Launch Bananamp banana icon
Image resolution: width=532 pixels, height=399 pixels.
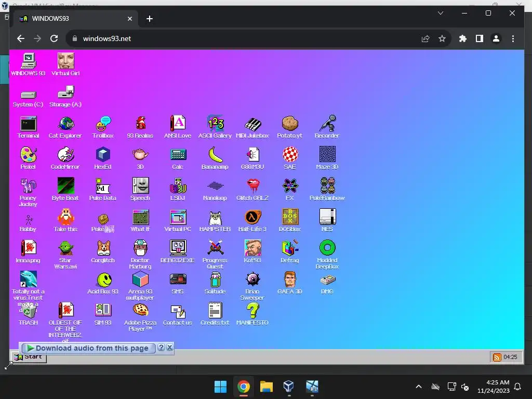point(215,159)
